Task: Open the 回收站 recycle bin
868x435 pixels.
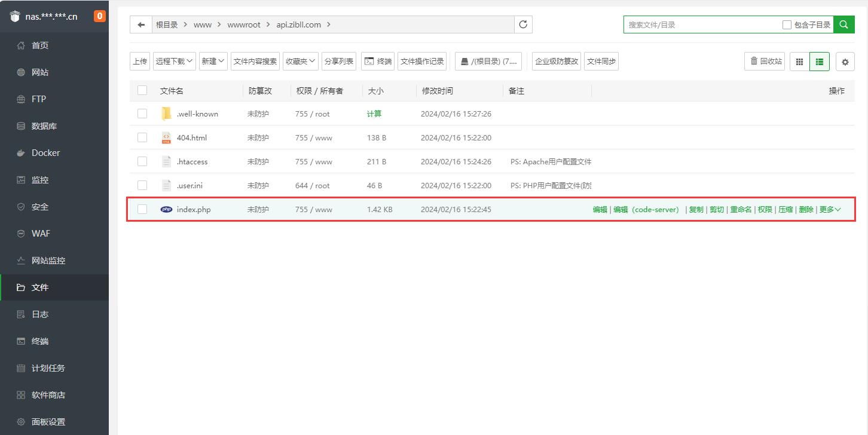Action: point(765,61)
